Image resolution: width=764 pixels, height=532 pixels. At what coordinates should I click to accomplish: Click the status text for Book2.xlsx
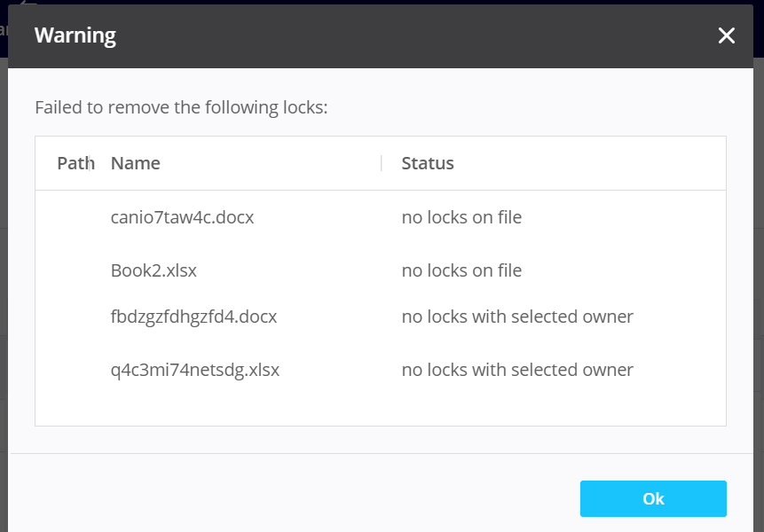[x=461, y=270]
